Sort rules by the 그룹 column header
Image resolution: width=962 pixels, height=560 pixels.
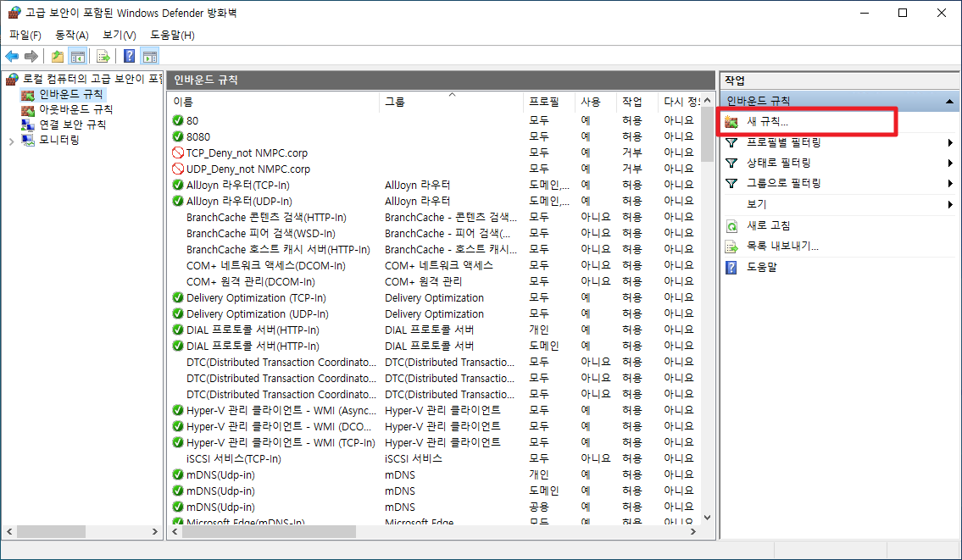coord(452,102)
